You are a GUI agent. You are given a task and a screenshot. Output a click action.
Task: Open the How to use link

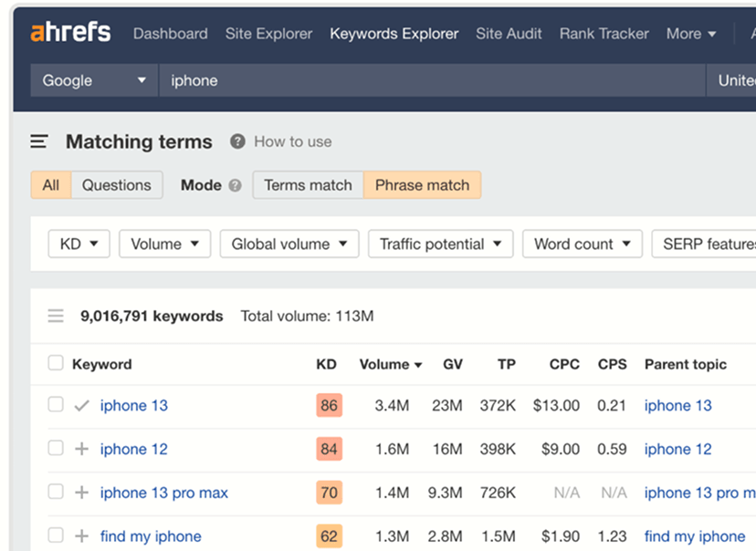click(293, 141)
